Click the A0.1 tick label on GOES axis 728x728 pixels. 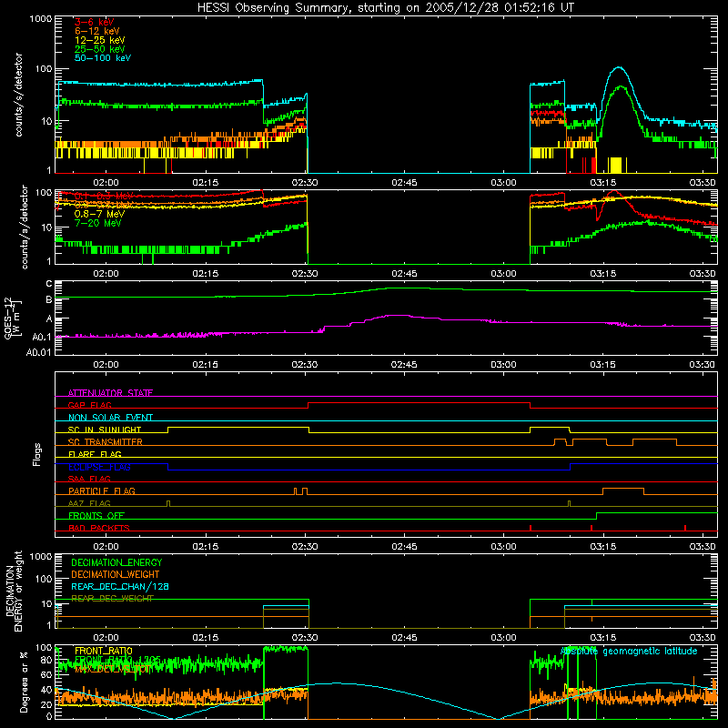(41, 338)
